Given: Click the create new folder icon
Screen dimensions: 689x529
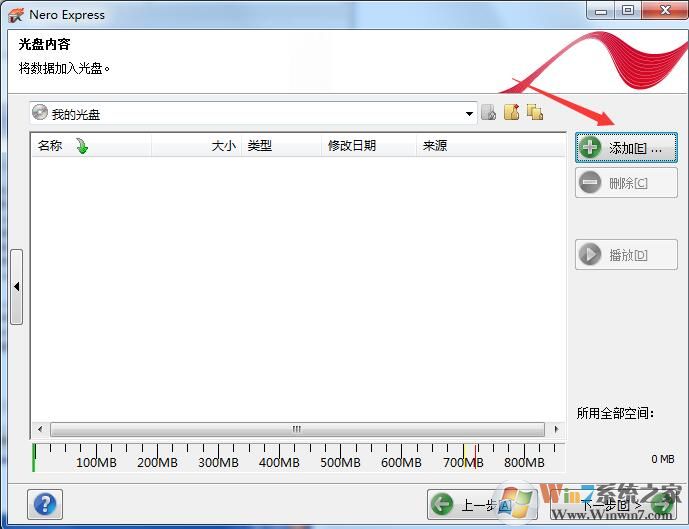Looking at the screenshot, I should point(535,112).
